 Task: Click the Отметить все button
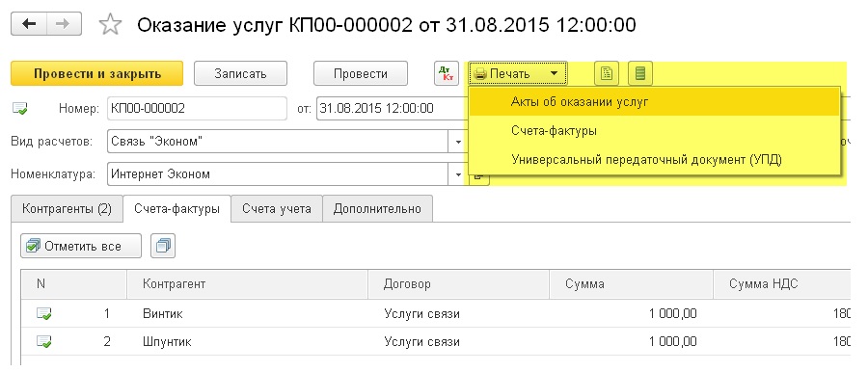[81, 246]
